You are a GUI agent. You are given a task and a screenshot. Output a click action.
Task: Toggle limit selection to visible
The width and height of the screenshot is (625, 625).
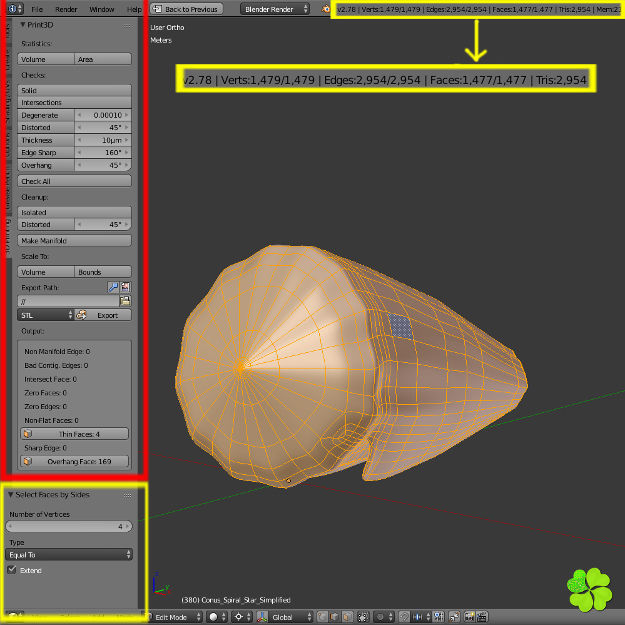[x=363, y=617]
